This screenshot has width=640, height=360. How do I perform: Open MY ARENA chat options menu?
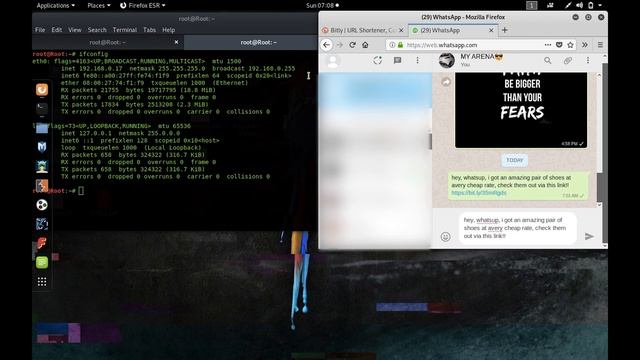click(588, 60)
